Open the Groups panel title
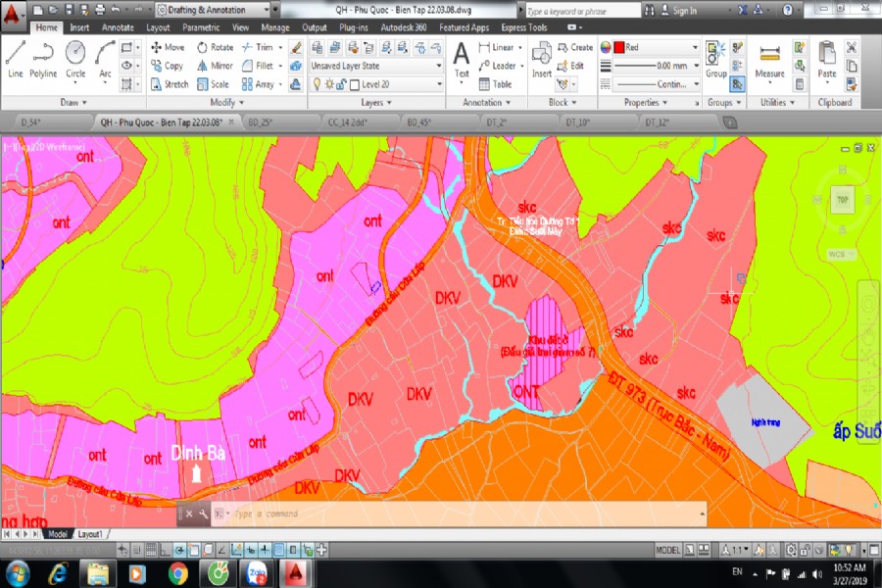The width and height of the screenshot is (882, 588). [x=724, y=102]
